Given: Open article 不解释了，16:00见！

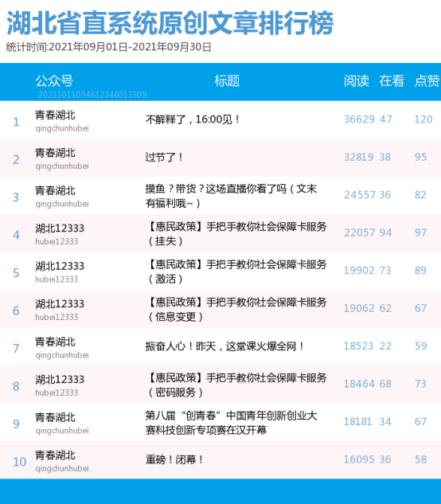Looking at the screenshot, I should point(193,119).
